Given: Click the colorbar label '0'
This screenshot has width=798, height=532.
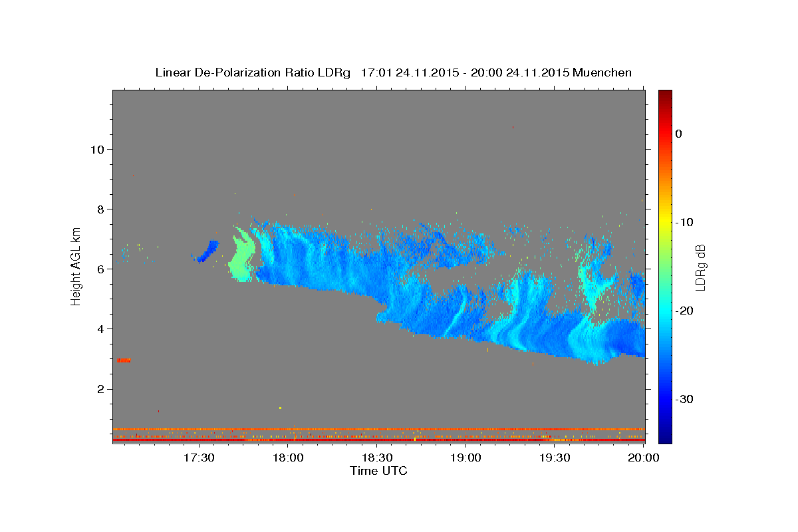Looking at the screenshot, I should tap(679, 134).
